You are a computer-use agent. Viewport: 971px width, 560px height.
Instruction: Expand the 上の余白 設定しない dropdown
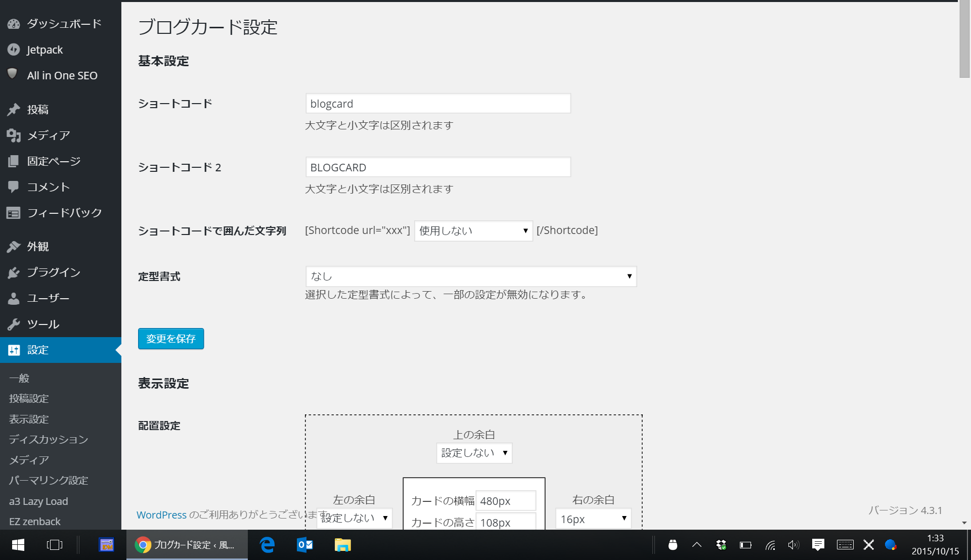tap(474, 453)
